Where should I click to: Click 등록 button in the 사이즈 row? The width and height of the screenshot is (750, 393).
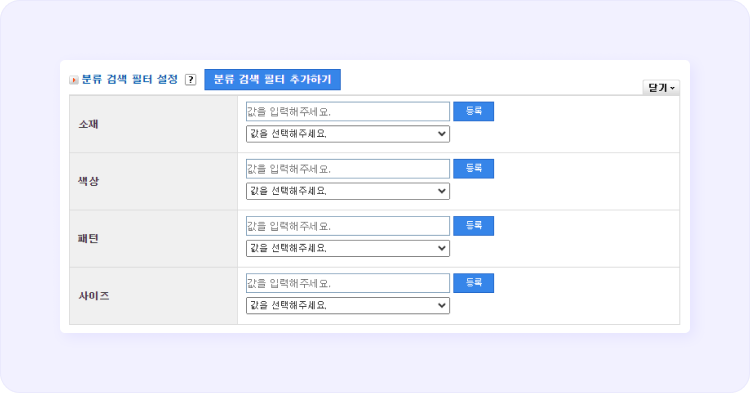474,283
